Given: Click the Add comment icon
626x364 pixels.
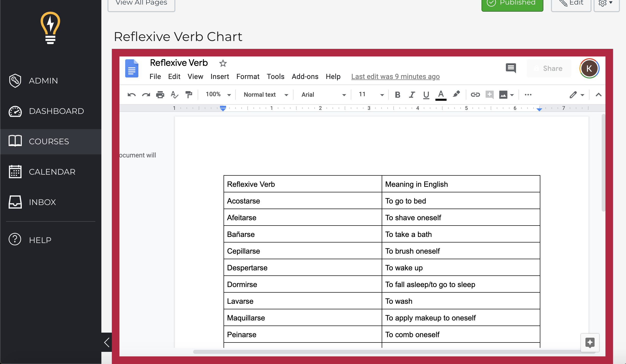Looking at the screenshot, I should pyautogui.click(x=489, y=95).
